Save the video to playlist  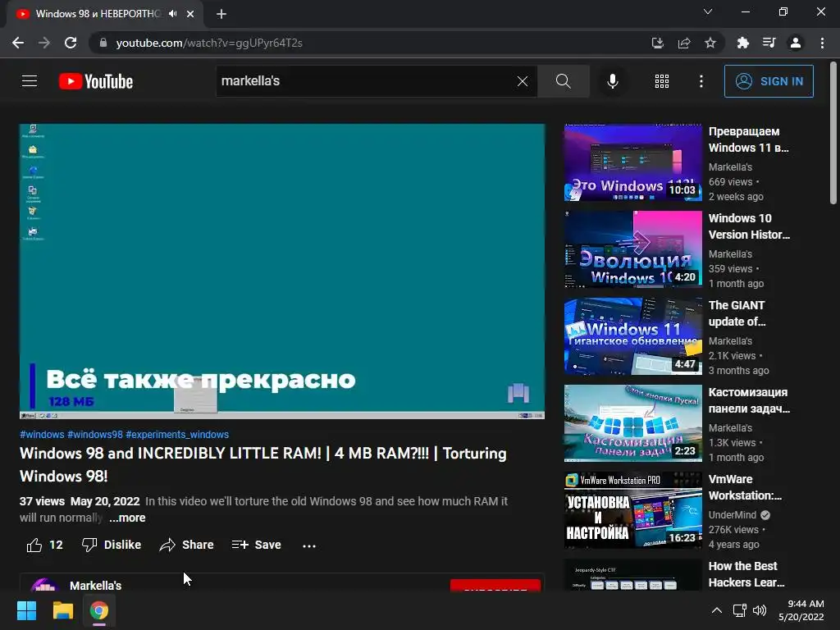(256, 545)
